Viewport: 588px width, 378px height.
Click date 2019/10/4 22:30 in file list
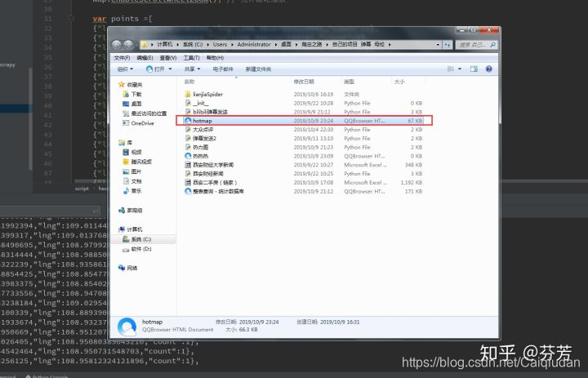tap(314, 129)
